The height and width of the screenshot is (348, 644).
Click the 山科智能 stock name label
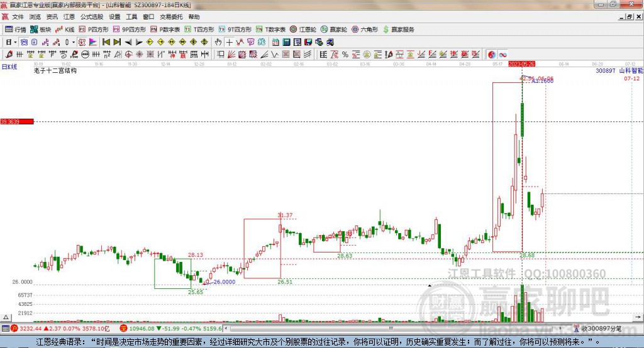pos(631,70)
